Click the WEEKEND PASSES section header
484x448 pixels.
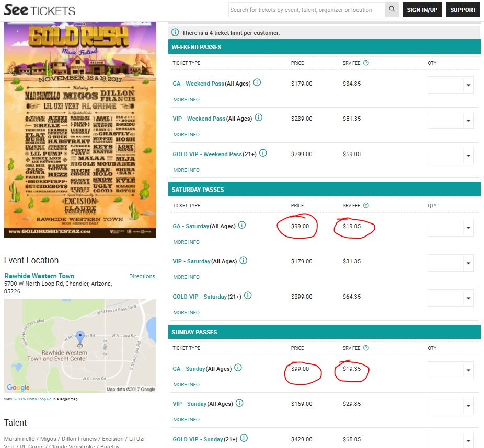tap(325, 47)
